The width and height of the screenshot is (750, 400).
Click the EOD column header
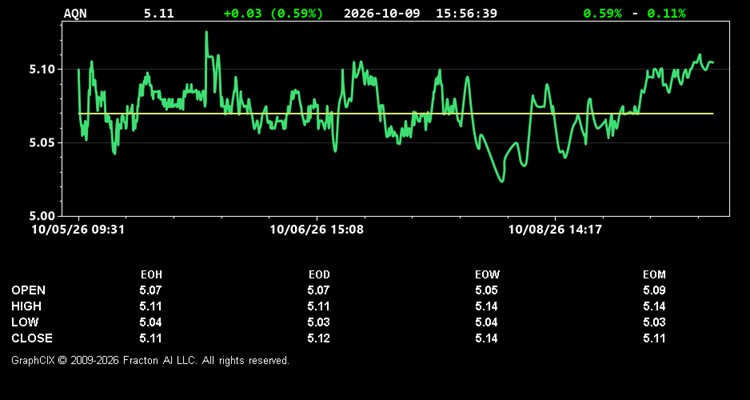click(x=319, y=275)
